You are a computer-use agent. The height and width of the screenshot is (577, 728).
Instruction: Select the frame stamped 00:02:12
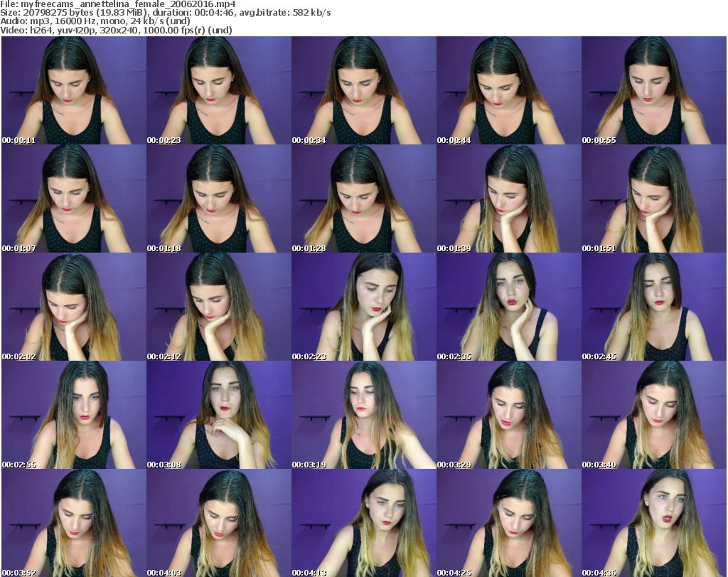(219, 307)
